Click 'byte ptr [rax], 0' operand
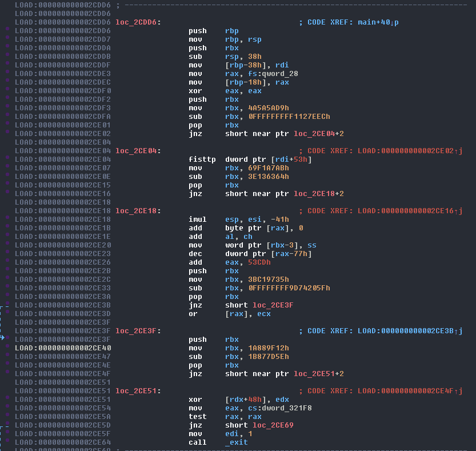This screenshot has width=476, height=451. (264, 228)
